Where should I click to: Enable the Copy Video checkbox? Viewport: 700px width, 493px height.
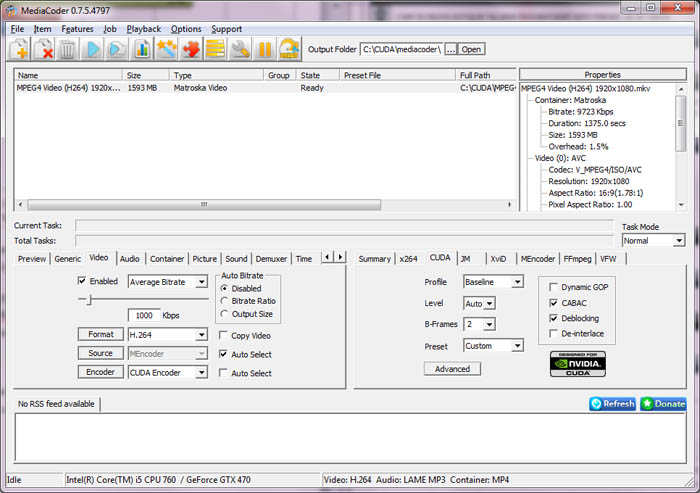tap(223, 336)
